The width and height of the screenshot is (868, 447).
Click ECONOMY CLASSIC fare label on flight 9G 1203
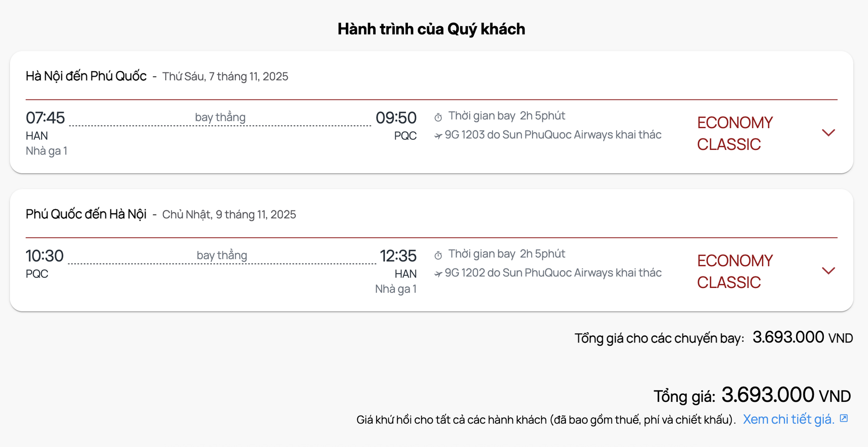point(735,133)
